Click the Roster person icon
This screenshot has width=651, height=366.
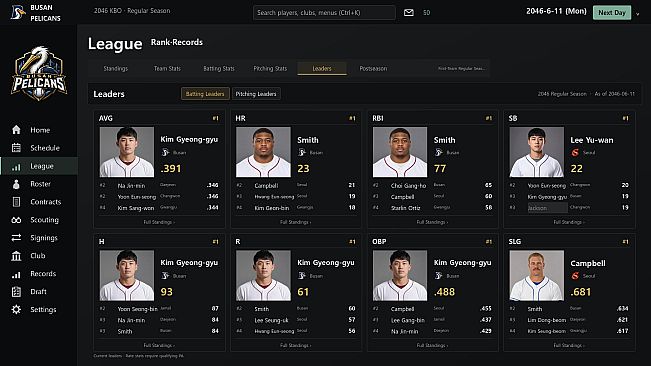(x=16, y=184)
